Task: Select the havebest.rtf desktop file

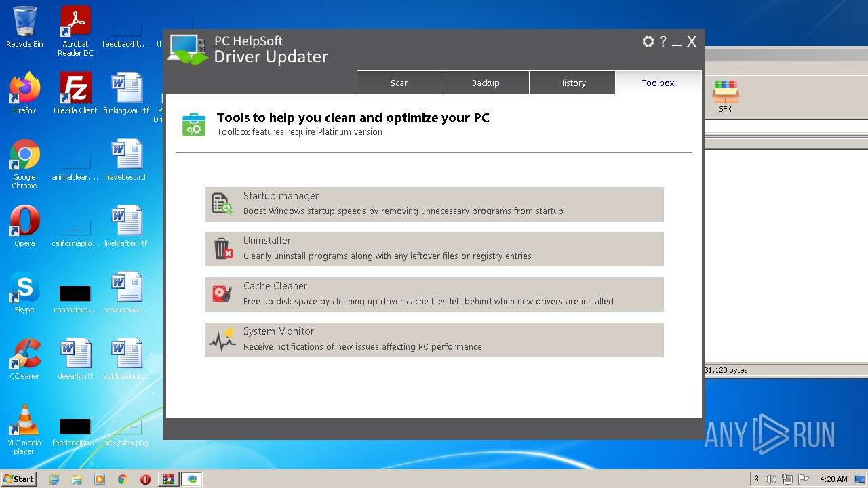Action: (x=126, y=160)
